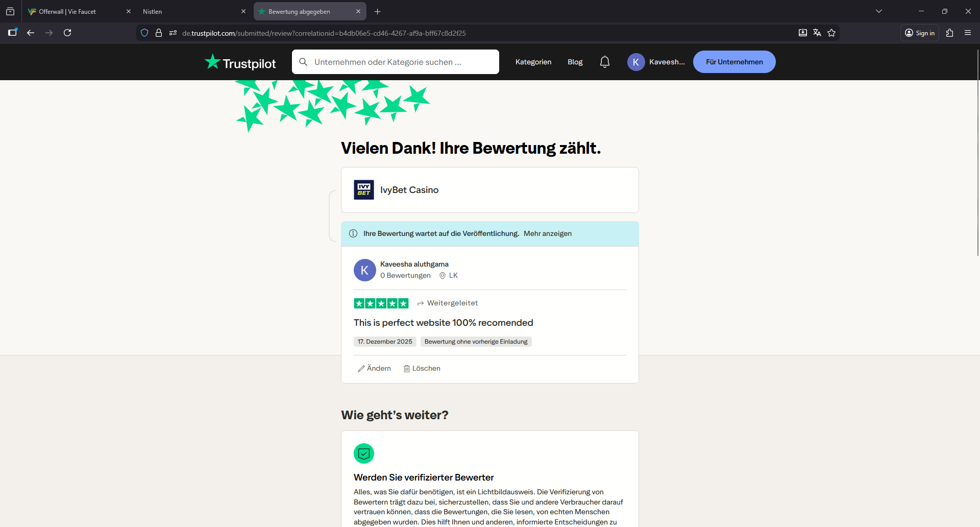The width and height of the screenshot is (980, 527).
Task: Bookmark this page with the star
Action: (x=831, y=33)
